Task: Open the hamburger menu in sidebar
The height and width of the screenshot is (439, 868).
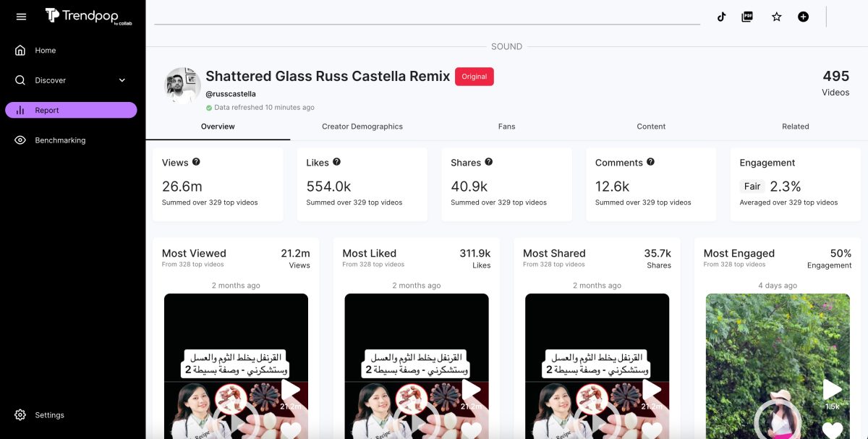Action: (21, 17)
